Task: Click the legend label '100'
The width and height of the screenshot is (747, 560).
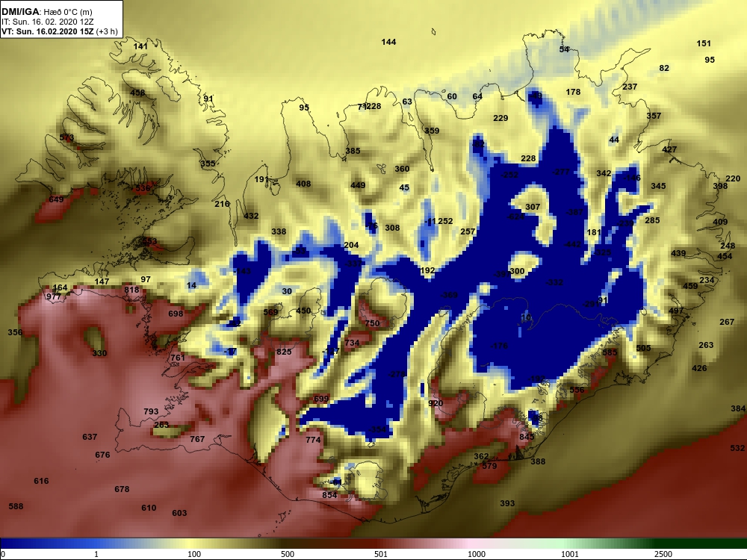Action: coord(194,554)
